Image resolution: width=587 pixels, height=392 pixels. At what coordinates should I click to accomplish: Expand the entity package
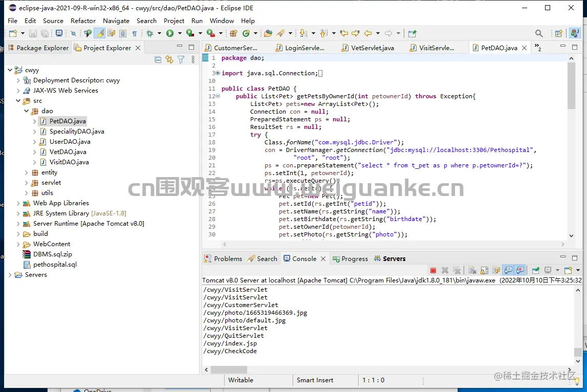[26, 172]
